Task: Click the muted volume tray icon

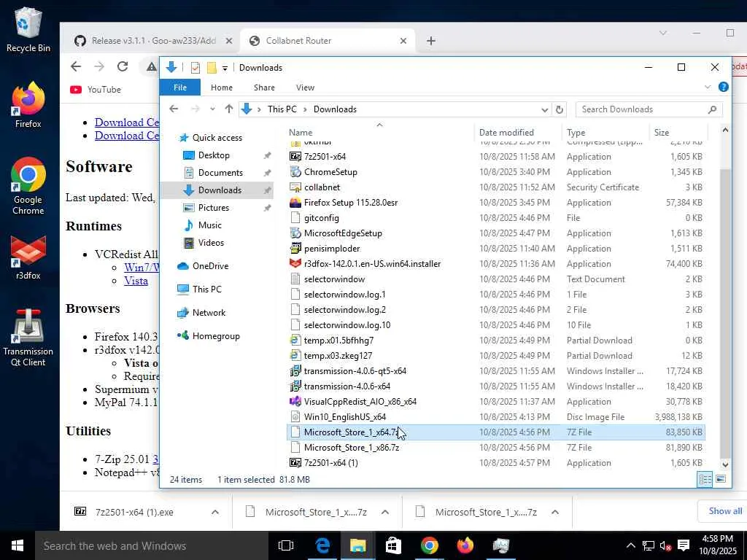Action: pyautogui.click(x=665, y=545)
